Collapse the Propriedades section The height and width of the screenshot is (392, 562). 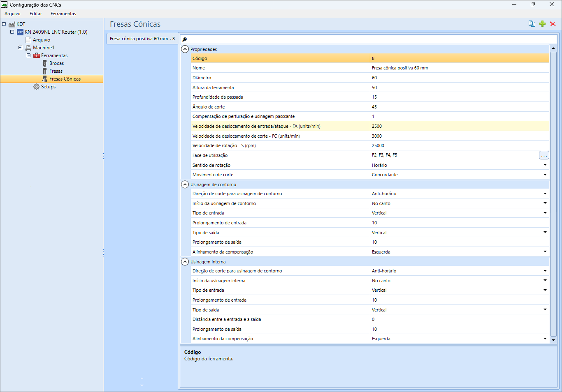[185, 49]
